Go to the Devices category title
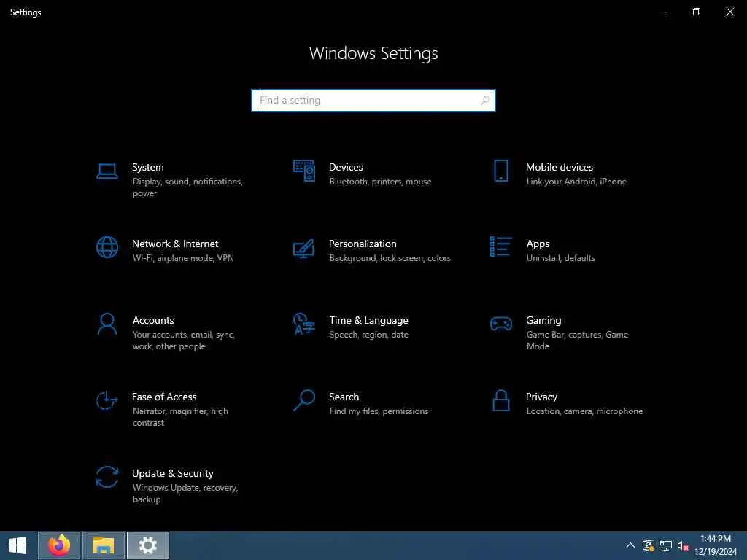 [x=346, y=167]
